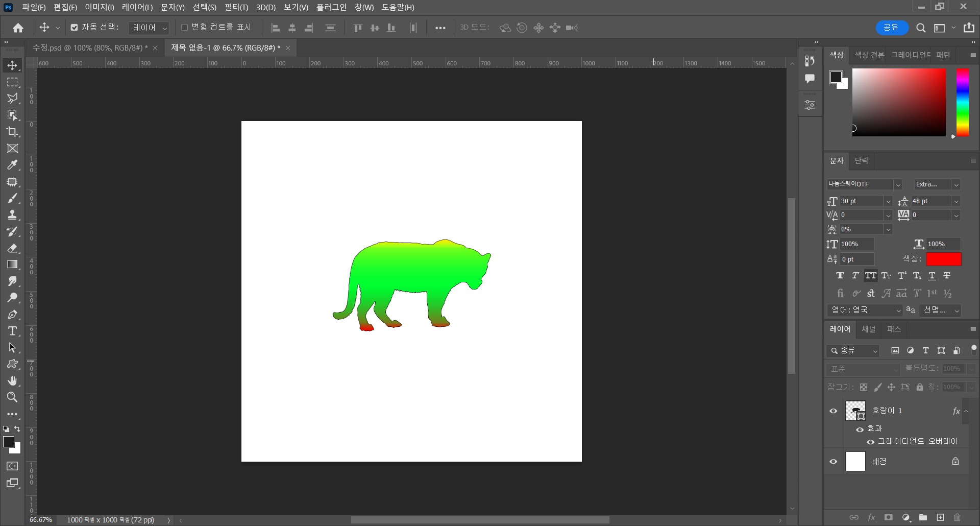Open the search icon in the options bar
This screenshot has width=980, height=526.
(921, 28)
